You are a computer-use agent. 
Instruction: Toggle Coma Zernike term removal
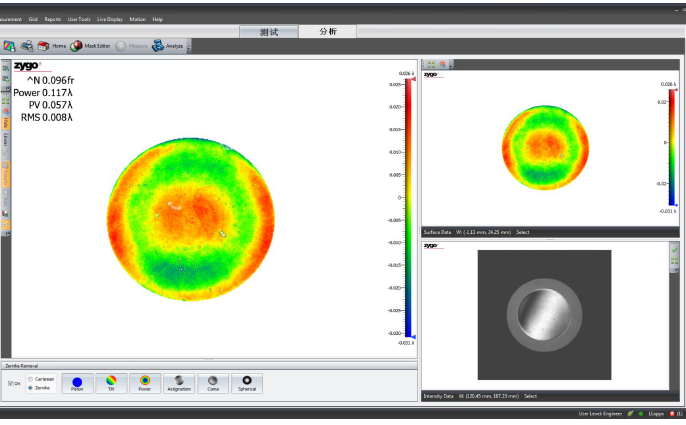pyautogui.click(x=212, y=383)
